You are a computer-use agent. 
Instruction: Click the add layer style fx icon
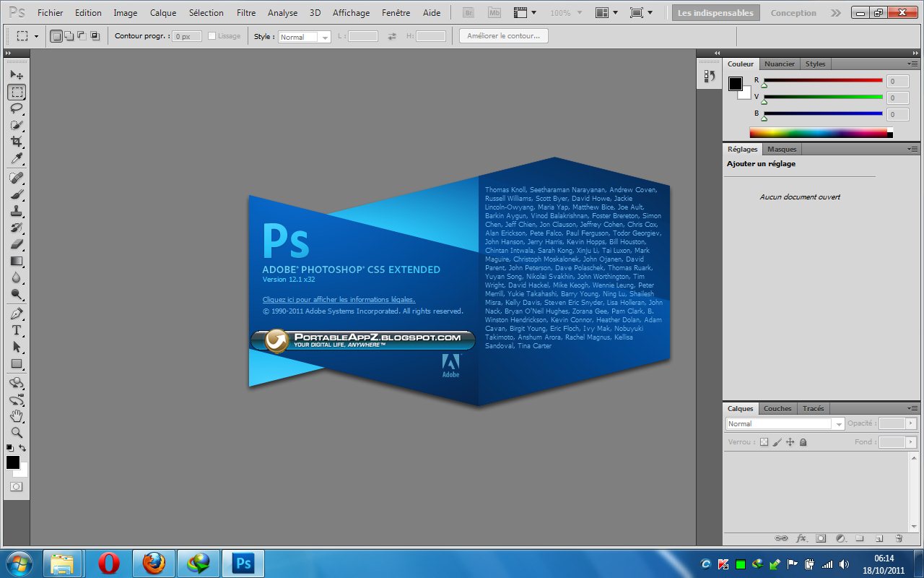point(801,538)
